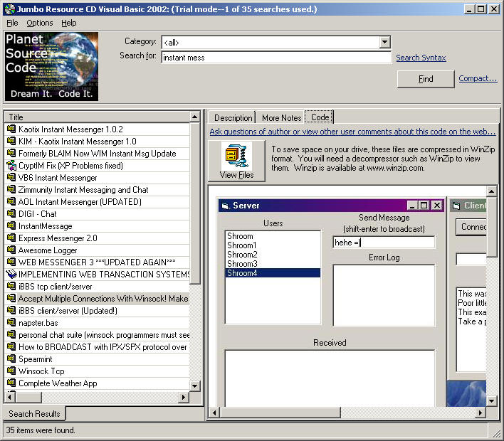Screen dimensions: 504x441
Task: Open the Search Syntax link
Action: (421, 58)
